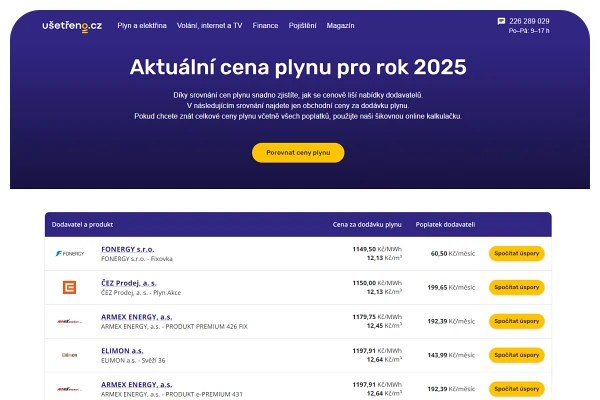
Task: Open ELIMON a.s. supplier link
Action: pos(122,351)
